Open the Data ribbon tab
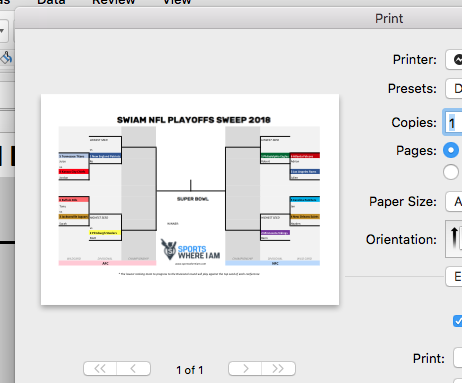 (51, 2)
